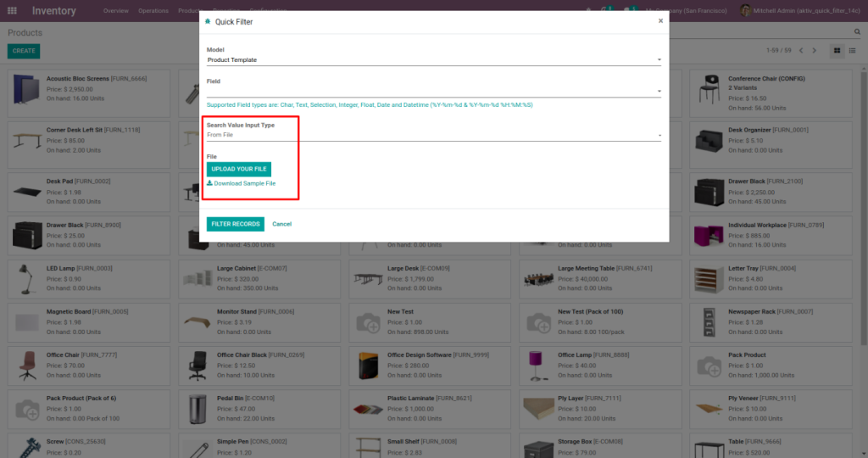Open Pack Product (Pack of 6) card

[88, 409]
